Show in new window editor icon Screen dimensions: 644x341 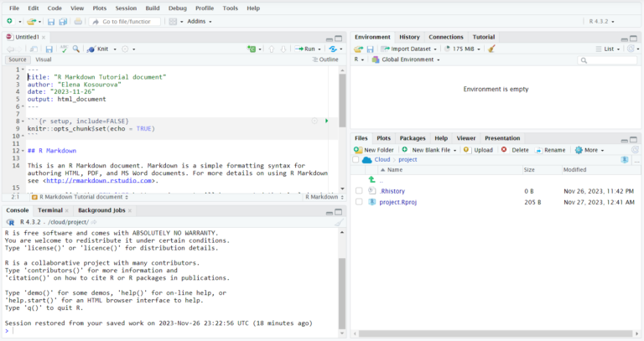pos(34,49)
